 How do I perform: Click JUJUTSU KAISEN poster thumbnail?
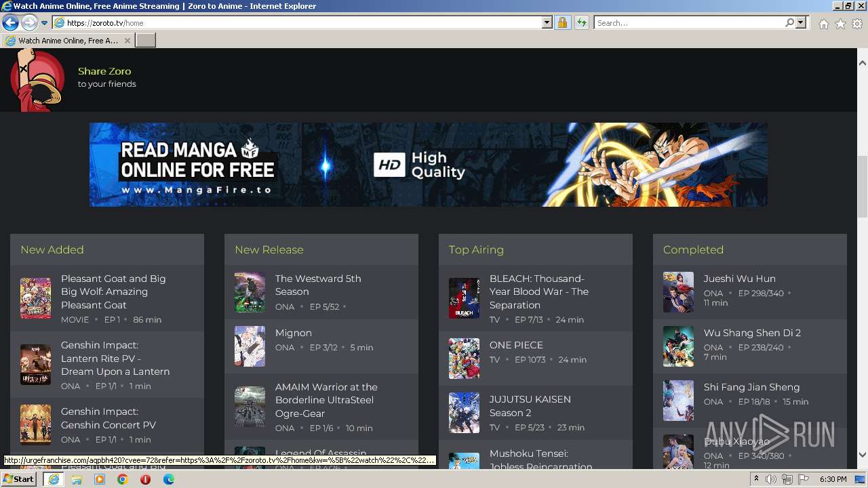pyautogui.click(x=464, y=413)
